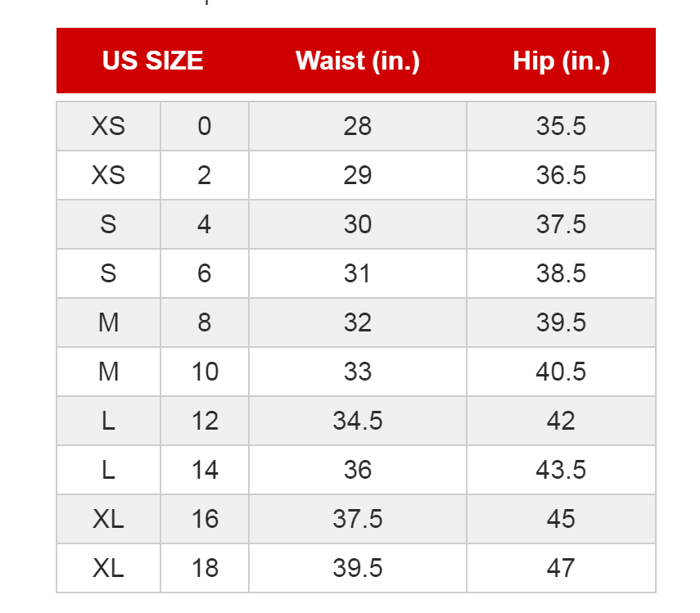This screenshot has height=613, width=700.
Task: Click the hip value 36.5
Action: pyautogui.click(x=561, y=175)
